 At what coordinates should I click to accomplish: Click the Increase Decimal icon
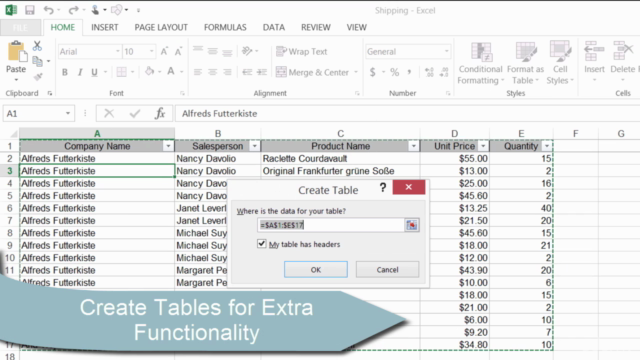click(429, 72)
